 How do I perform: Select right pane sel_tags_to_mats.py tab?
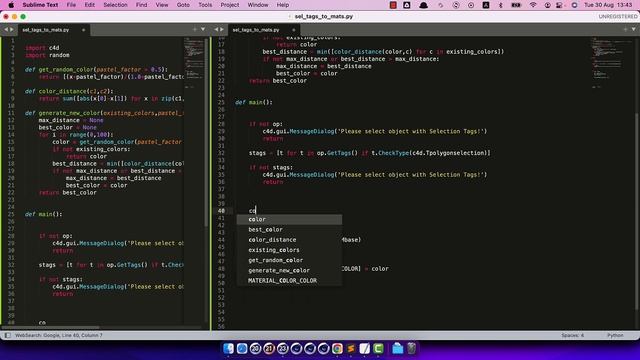(264, 30)
